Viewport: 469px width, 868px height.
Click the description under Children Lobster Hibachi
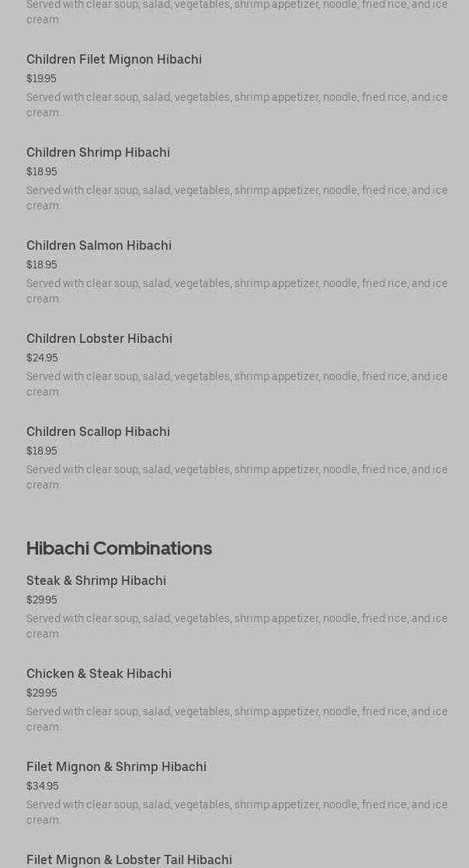(x=237, y=384)
